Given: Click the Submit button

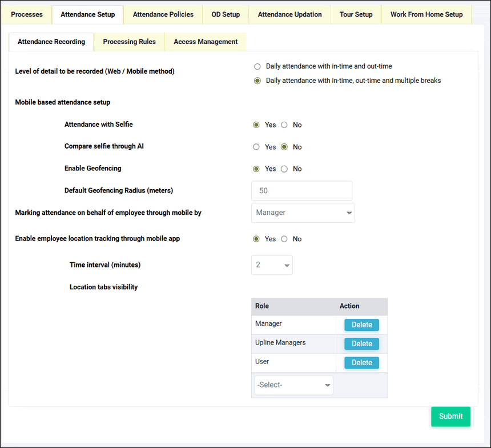Looking at the screenshot, I should pyautogui.click(x=450, y=417).
